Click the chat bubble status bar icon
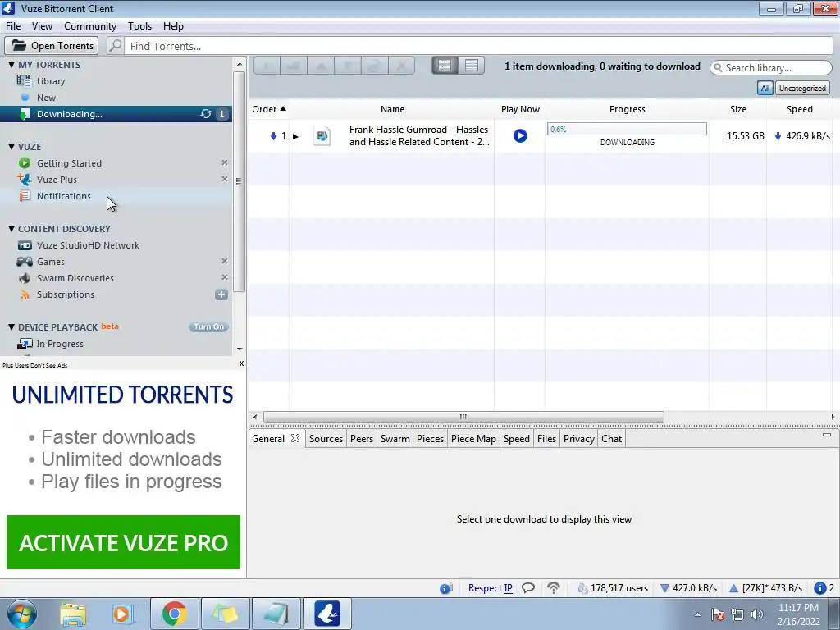 (528, 587)
